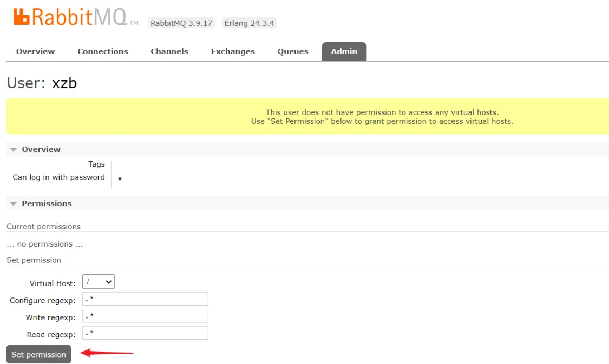Collapse the Permissions section triangle
The height and width of the screenshot is (364, 609).
[14, 204]
